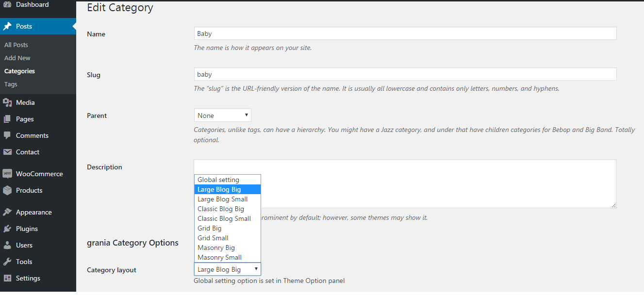
Task: Select Global setting layout option
Action: point(218,180)
